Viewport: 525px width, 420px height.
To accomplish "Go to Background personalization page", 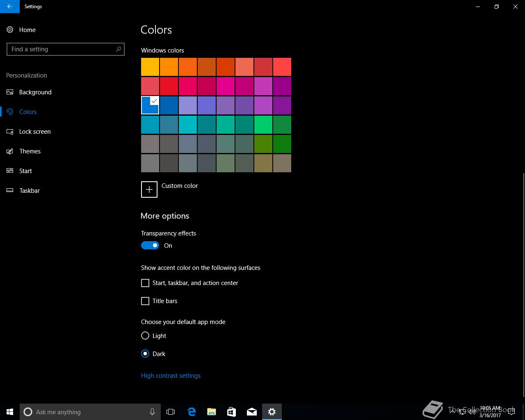I will tap(35, 92).
